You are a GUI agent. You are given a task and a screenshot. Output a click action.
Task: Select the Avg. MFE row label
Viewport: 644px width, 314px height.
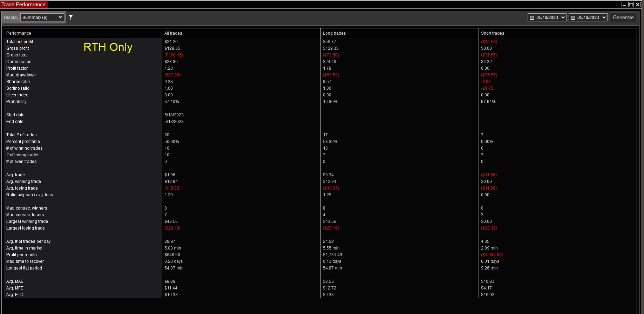15,288
